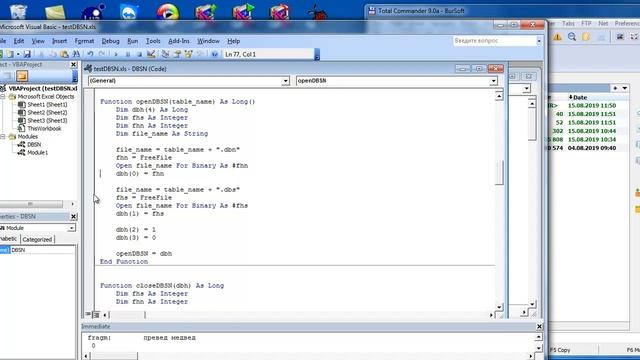This screenshot has width=640, height=360.
Task: Run the macro with the play icon
Action: 116,54
